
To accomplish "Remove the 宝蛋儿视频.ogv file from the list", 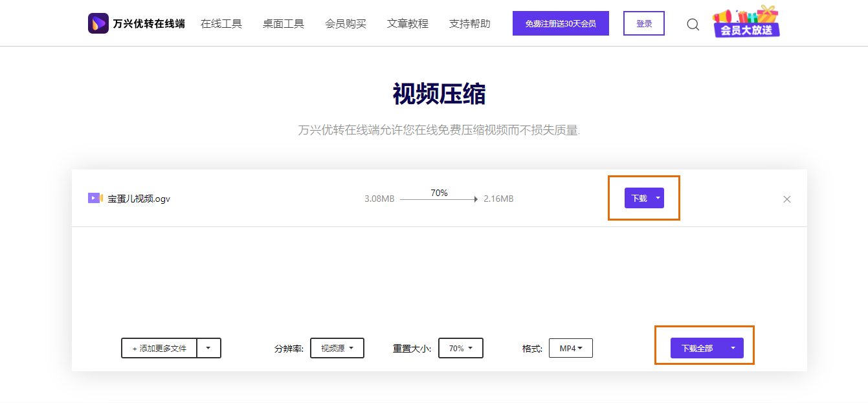I will coord(786,199).
